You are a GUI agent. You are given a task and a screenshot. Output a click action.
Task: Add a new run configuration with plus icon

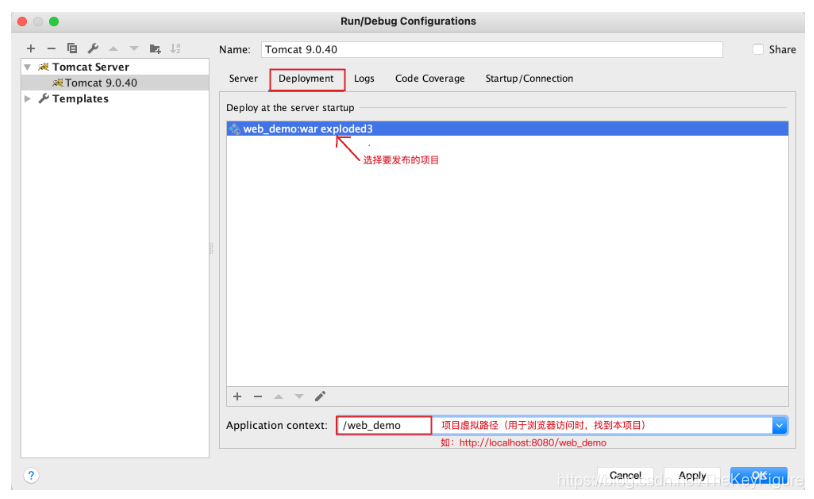click(x=31, y=48)
